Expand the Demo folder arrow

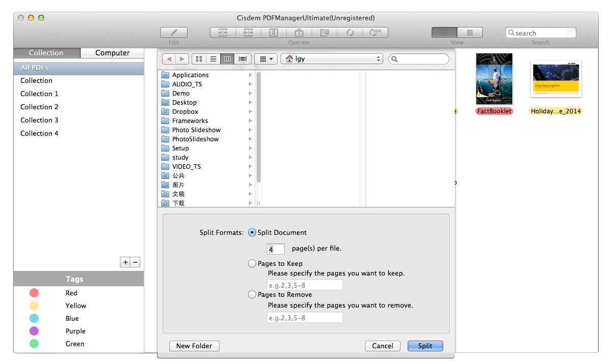[251, 94]
